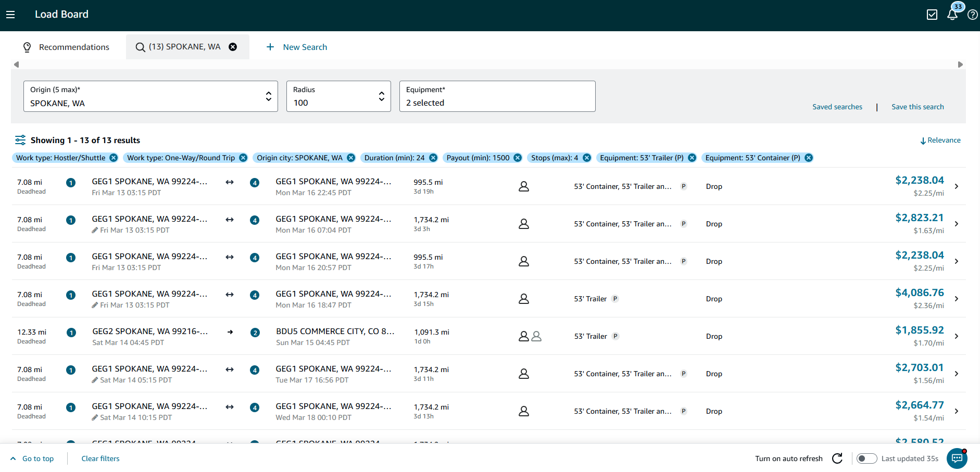The height and width of the screenshot is (472, 980).
Task: Expand the Origin city selector
Action: pyautogui.click(x=150, y=96)
